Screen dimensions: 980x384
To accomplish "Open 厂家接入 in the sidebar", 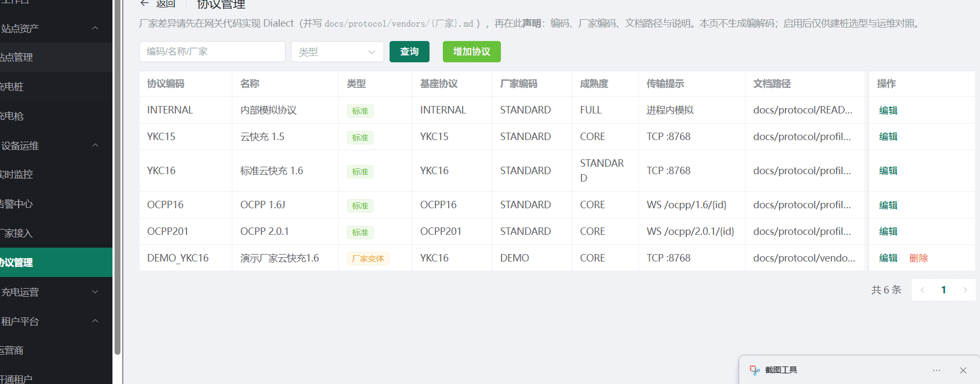I will [56, 233].
